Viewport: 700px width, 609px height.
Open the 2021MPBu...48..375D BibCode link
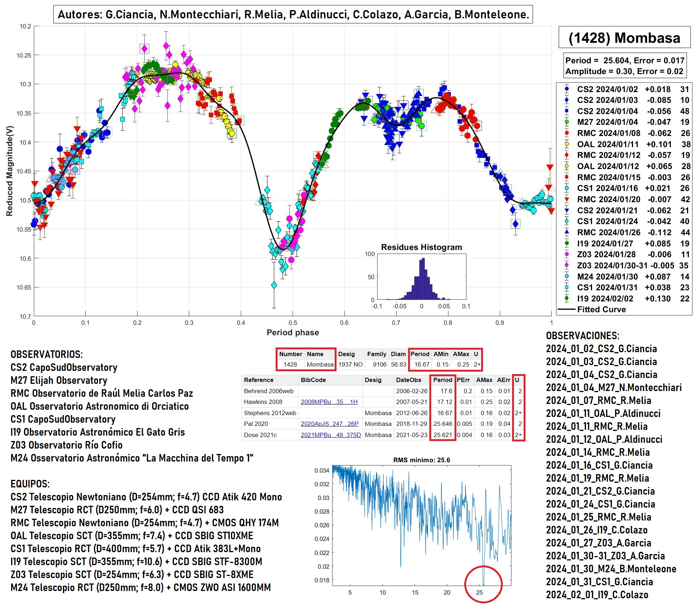click(x=331, y=435)
